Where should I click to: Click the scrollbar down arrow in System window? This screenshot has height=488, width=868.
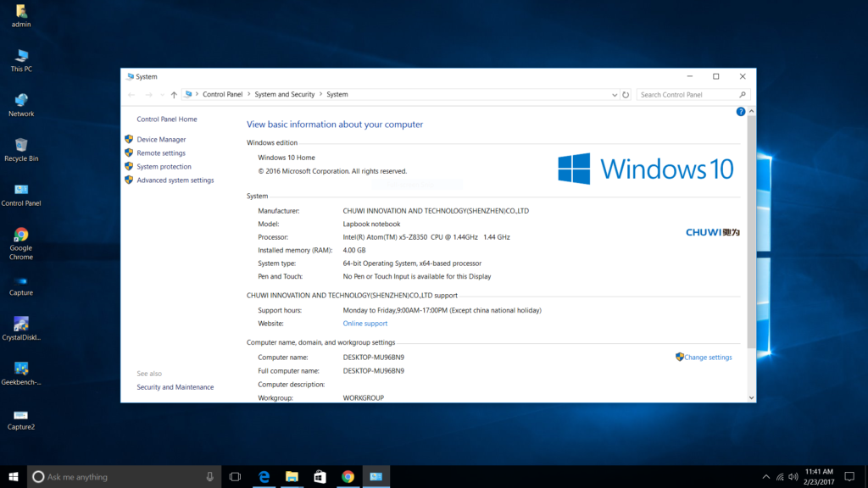pos(751,397)
